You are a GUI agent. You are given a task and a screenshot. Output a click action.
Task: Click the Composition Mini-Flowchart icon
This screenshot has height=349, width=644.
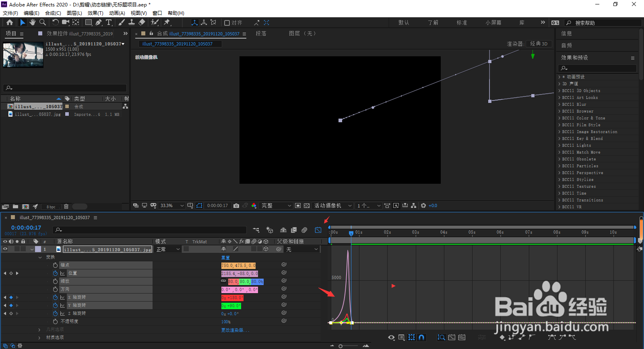(256, 230)
